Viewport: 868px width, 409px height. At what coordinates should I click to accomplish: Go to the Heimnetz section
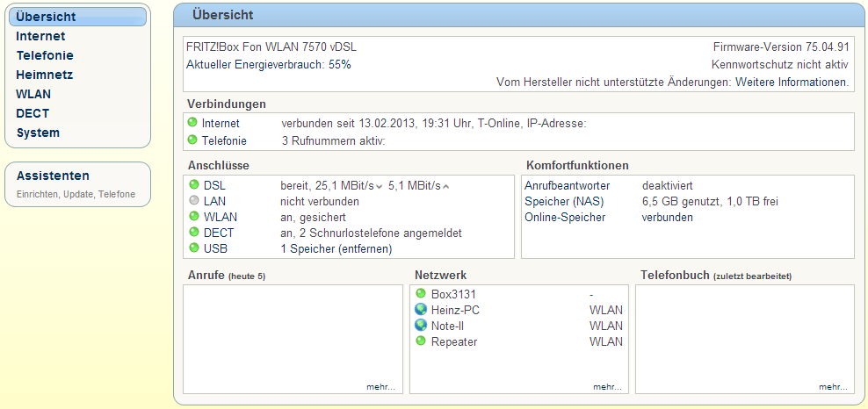(44, 75)
